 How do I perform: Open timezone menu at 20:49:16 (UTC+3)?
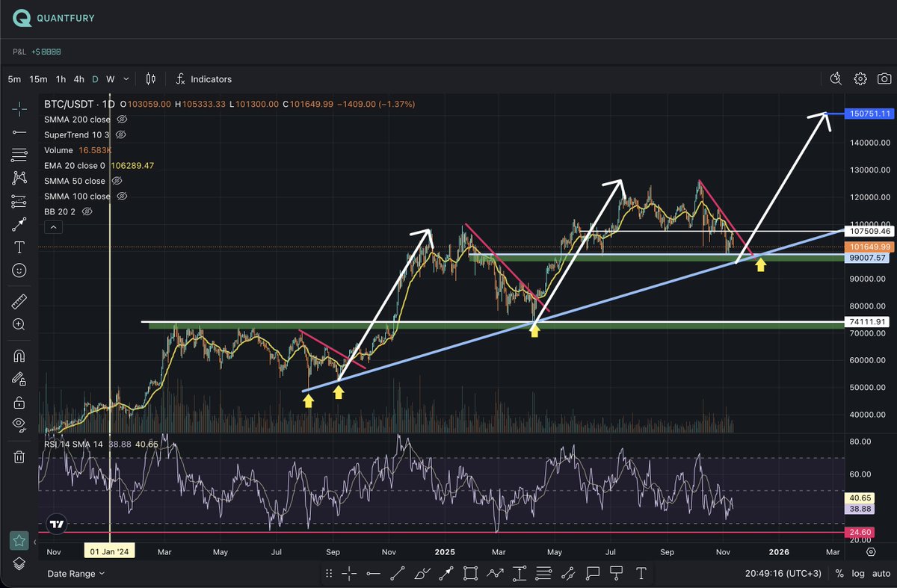click(783, 573)
